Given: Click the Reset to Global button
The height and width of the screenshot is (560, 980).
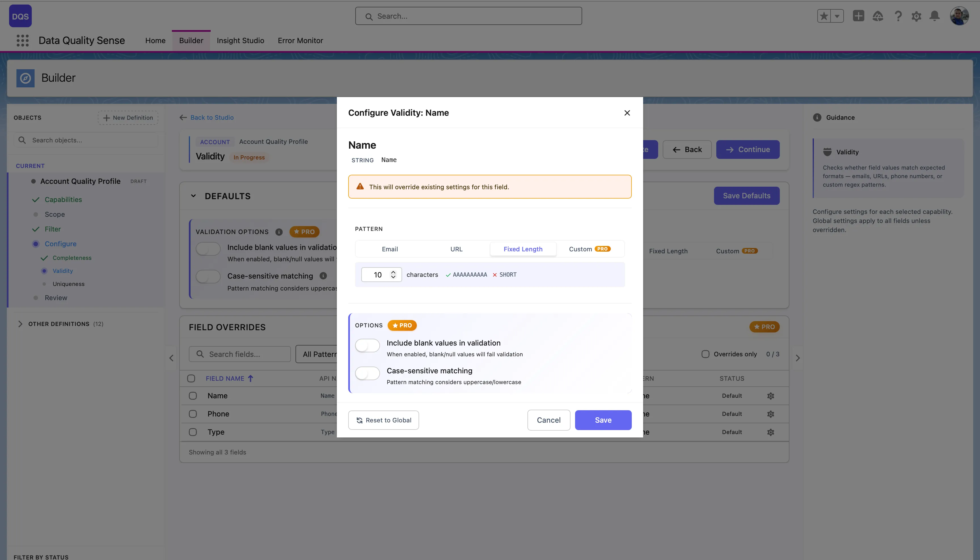Looking at the screenshot, I should pyautogui.click(x=383, y=420).
